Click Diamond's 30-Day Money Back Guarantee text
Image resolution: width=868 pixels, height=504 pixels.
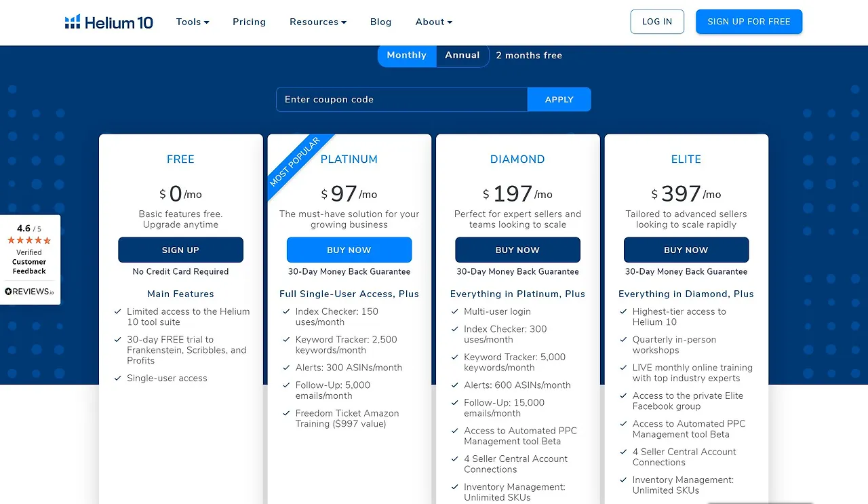[517, 272]
